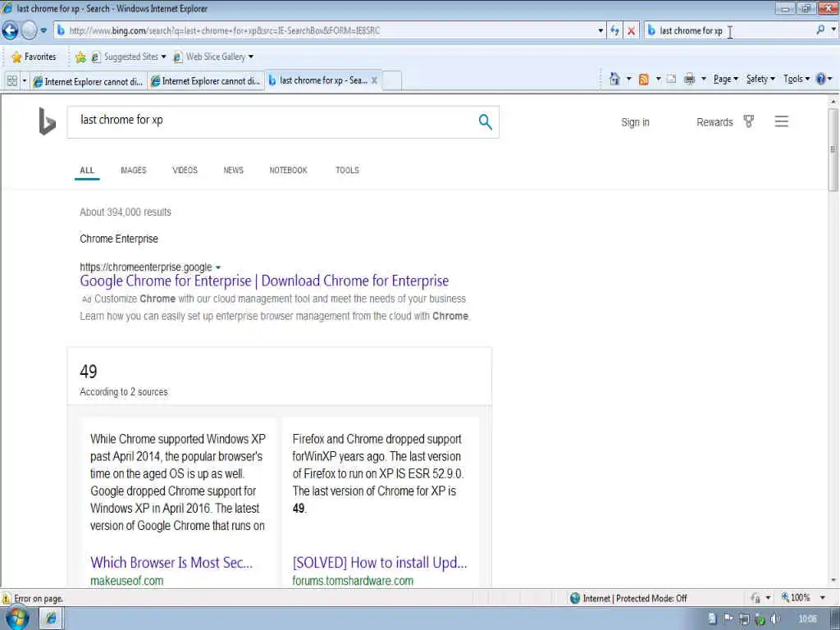Open the NOTEBOOK tab
Image resolution: width=840 pixels, height=630 pixels.
coord(288,171)
